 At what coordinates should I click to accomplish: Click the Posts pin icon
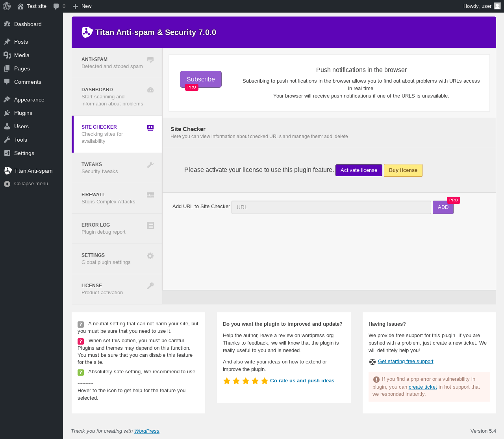[7, 42]
